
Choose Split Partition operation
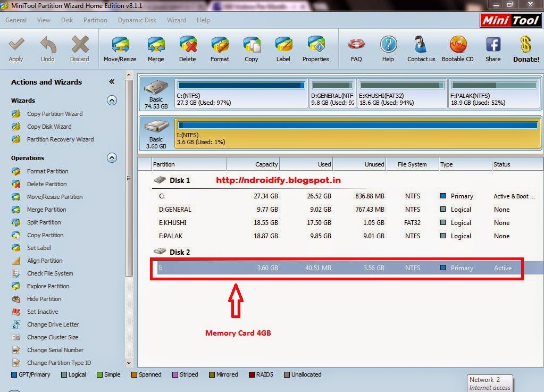pos(44,222)
